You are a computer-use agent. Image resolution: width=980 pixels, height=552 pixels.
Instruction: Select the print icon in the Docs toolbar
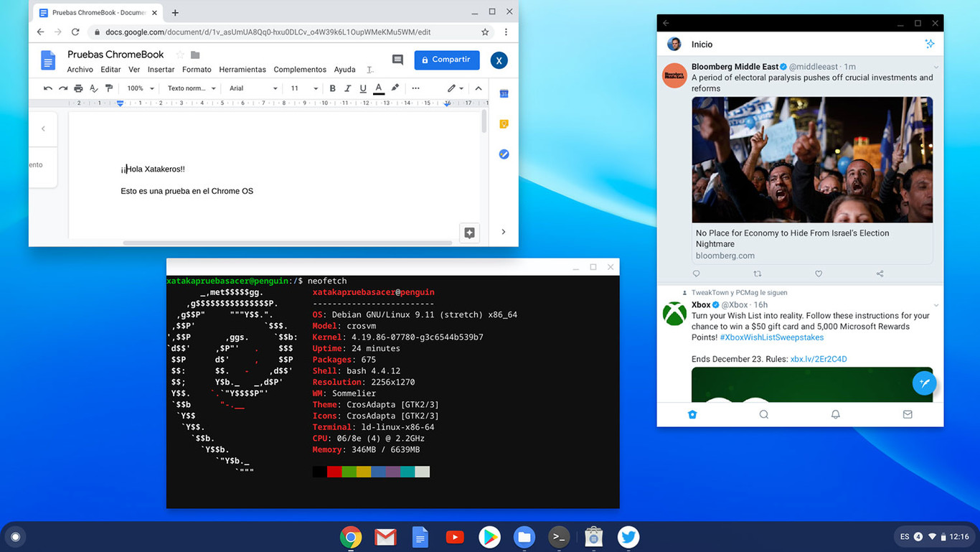78,88
